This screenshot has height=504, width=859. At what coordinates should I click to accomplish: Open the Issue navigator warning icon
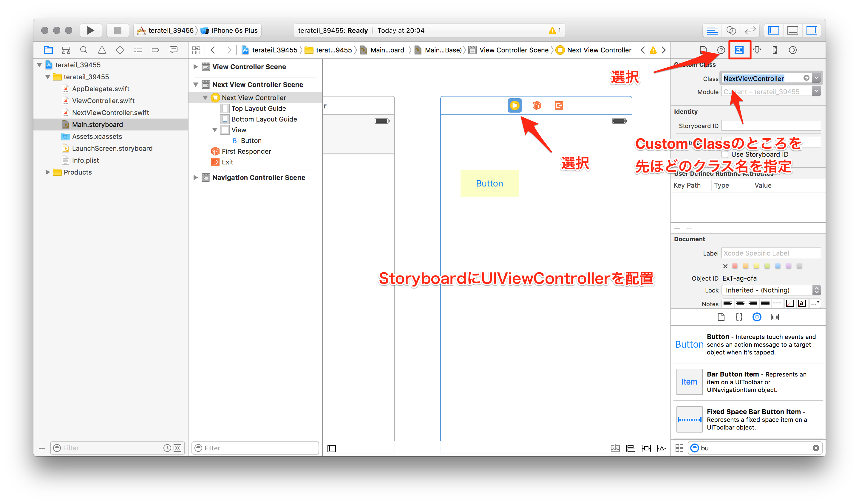point(102,50)
